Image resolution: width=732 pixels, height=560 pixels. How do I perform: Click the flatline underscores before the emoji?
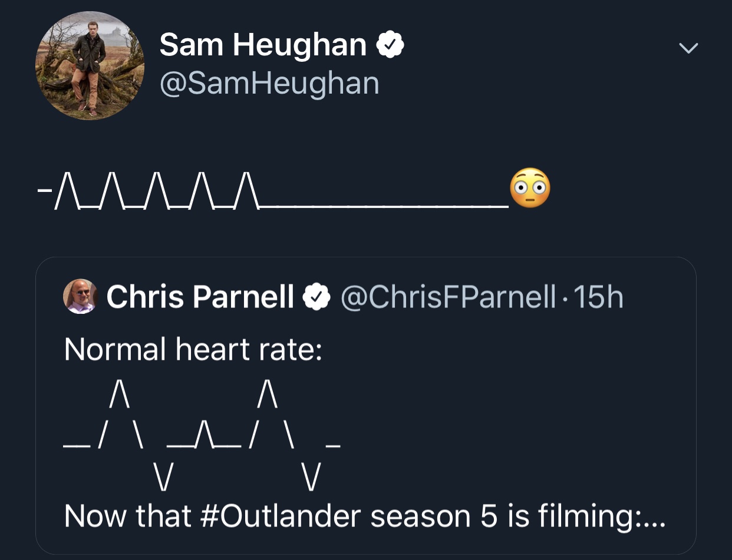(383, 204)
